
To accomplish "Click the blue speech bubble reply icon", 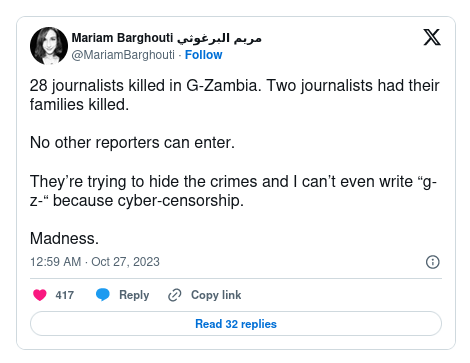I will (x=103, y=295).
